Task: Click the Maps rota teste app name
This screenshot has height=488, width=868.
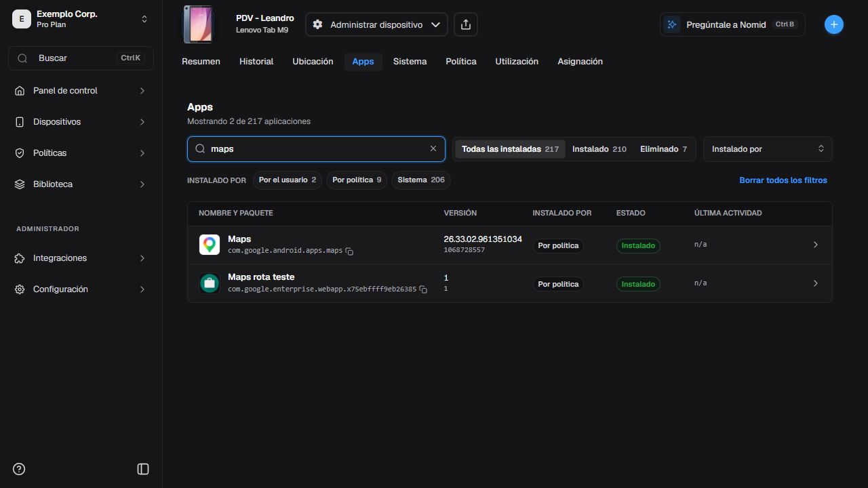Action: [x=261, y=277]
